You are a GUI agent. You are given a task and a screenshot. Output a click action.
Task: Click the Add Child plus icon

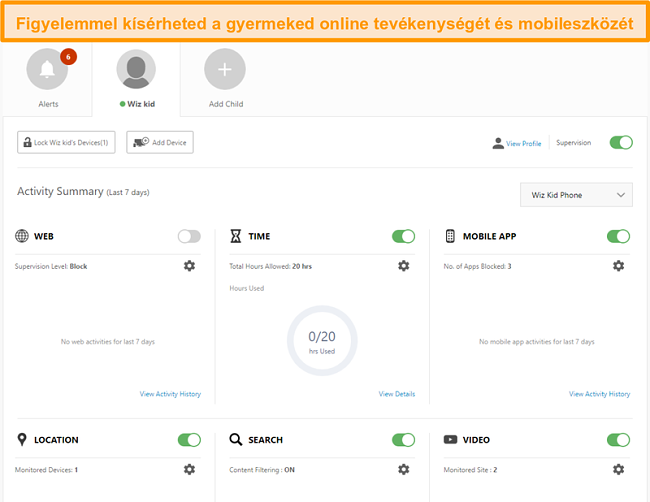point(225,69)
